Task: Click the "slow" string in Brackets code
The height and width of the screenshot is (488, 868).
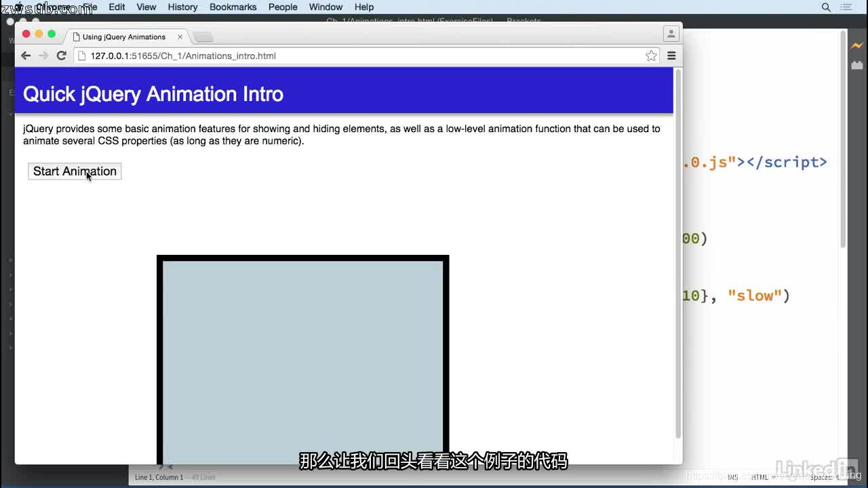Action: [x=755, y=296]
